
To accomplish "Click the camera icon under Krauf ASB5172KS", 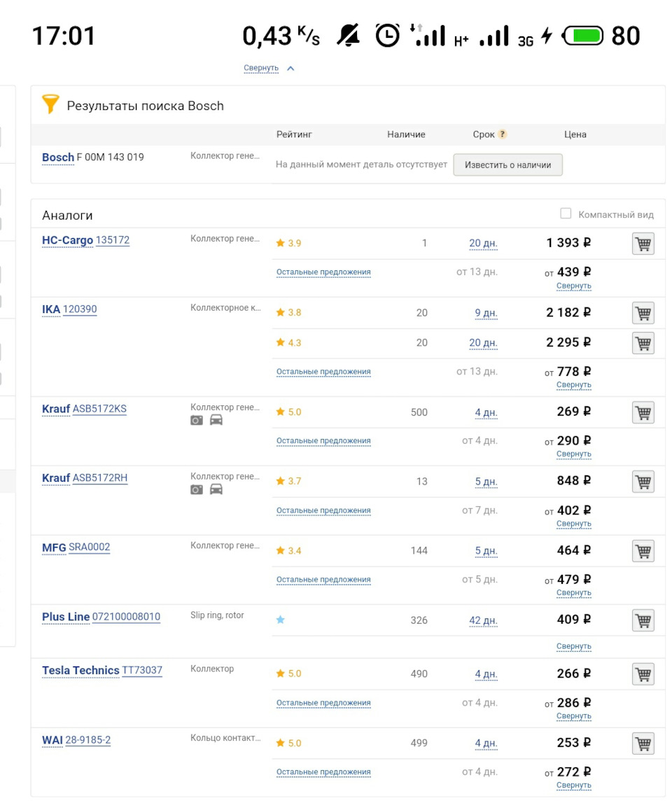I will (x=197, y=420).
